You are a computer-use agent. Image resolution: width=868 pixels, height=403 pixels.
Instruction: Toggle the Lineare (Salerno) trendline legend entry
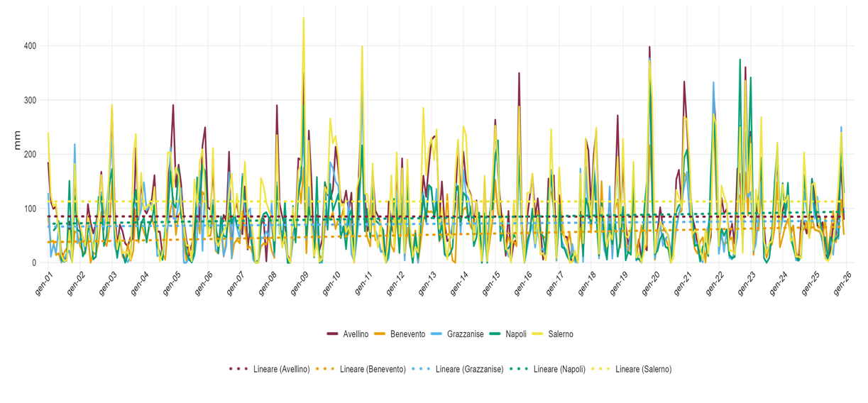[x=632, y=369]
